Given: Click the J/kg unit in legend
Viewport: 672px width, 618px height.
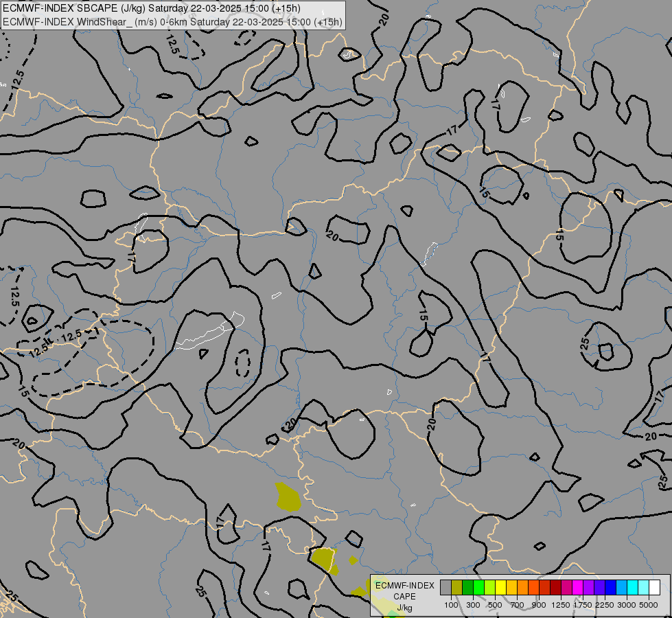Looking at the screenshot, I should (x=404, y=608).
